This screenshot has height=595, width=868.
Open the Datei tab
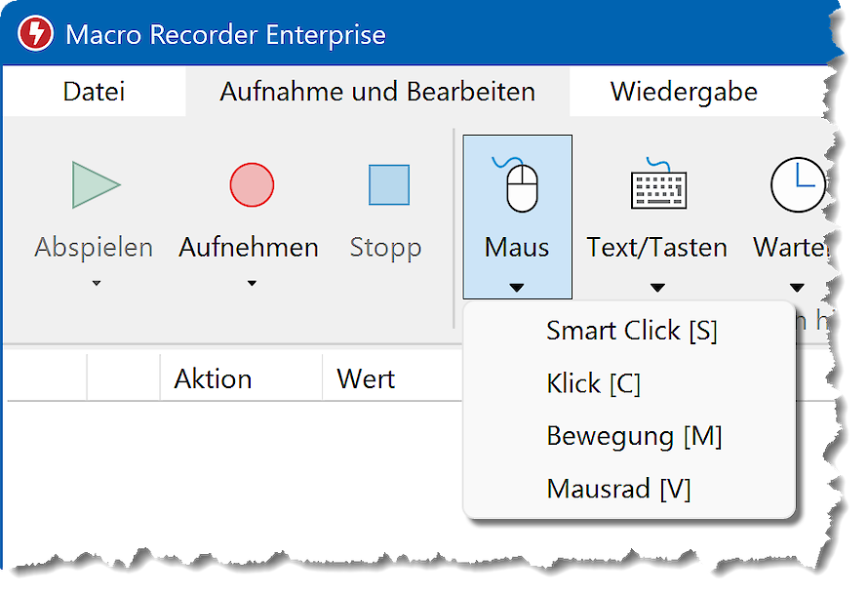[x=94, y=93]
